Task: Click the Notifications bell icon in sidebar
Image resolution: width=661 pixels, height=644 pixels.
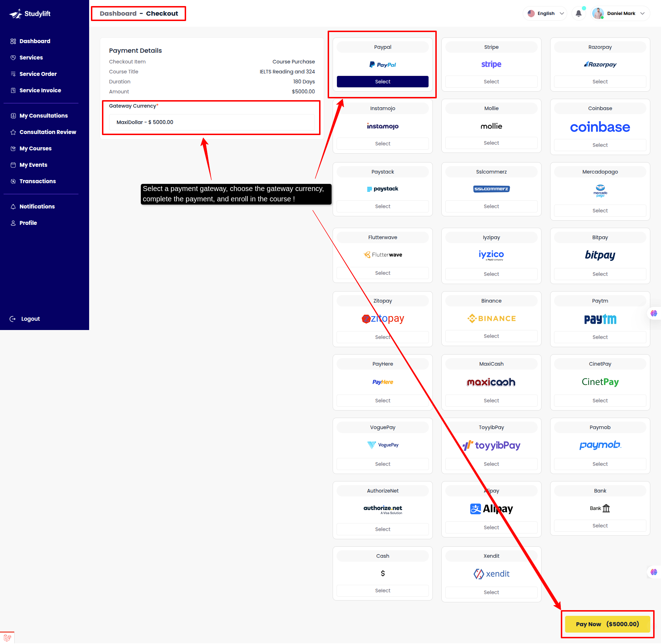Action: [13, 207]
